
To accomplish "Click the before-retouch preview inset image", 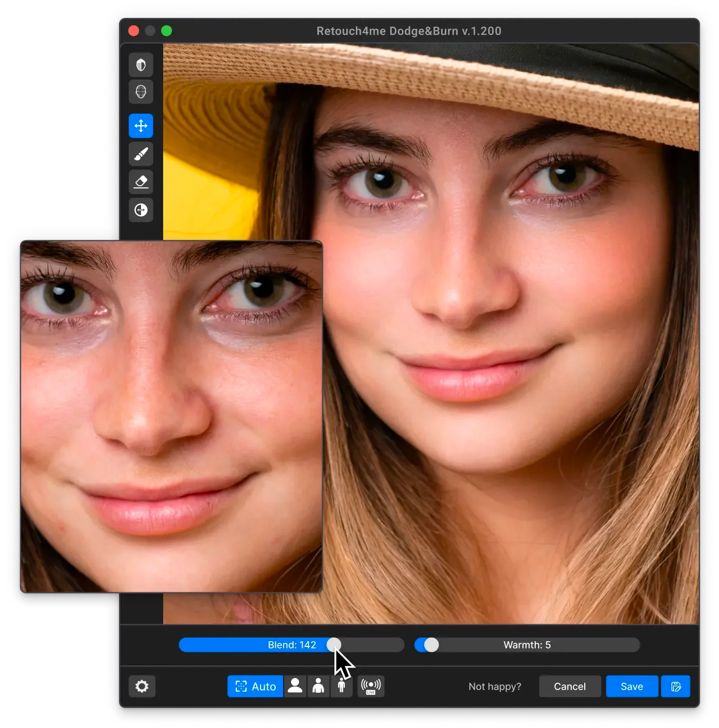I will pos(172,417).
